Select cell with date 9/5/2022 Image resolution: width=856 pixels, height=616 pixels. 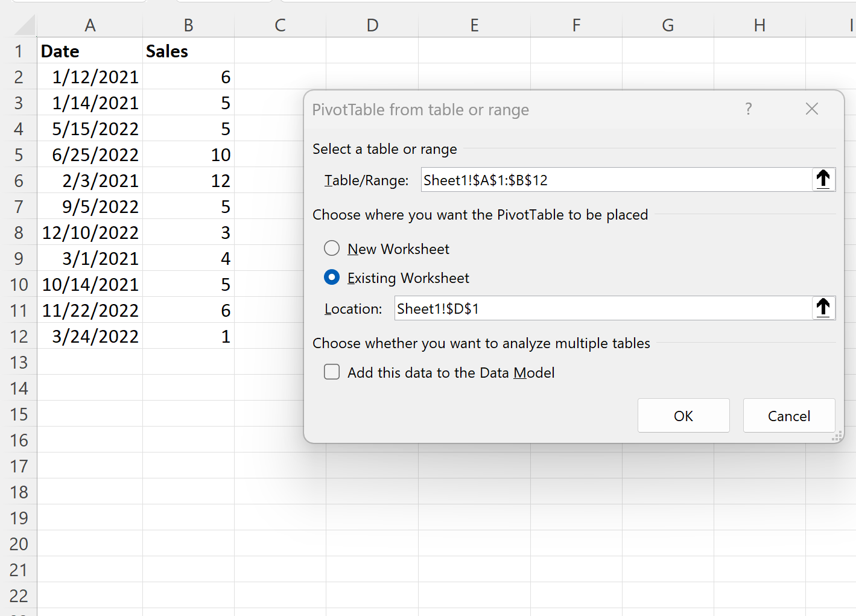pos(90,206)
